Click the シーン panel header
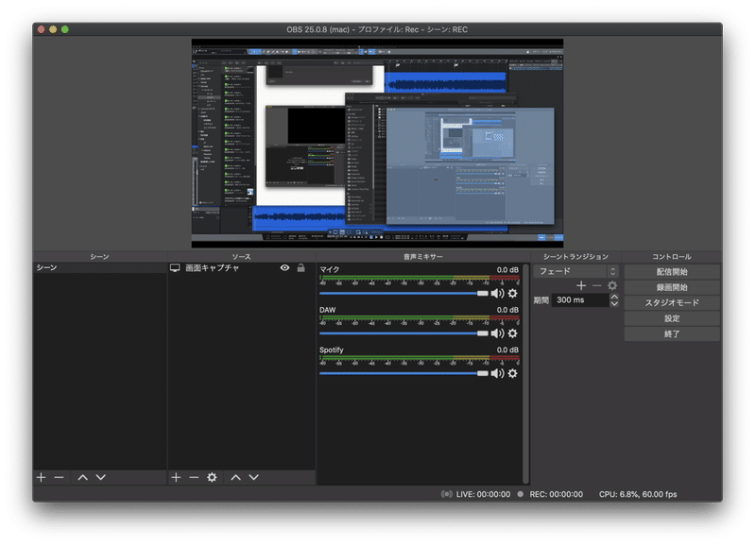Image resolution: width=756 pixels, height=546 pixels. coord(100,256)
